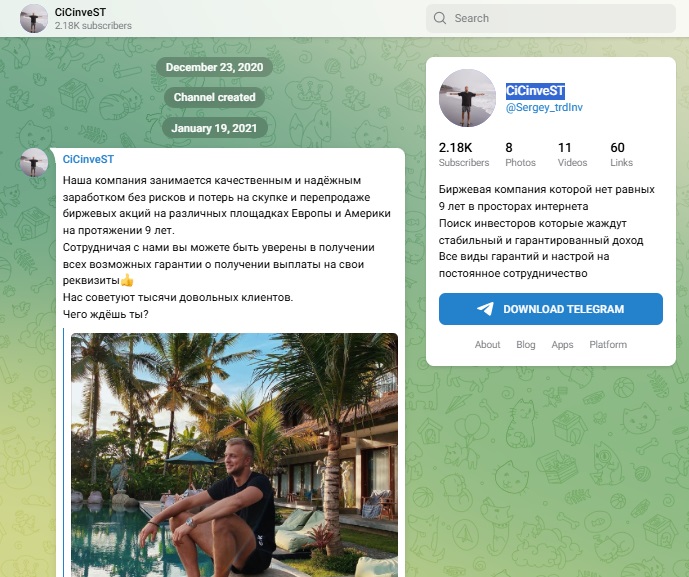Click the 2.18K Subscribers counter

464,154
